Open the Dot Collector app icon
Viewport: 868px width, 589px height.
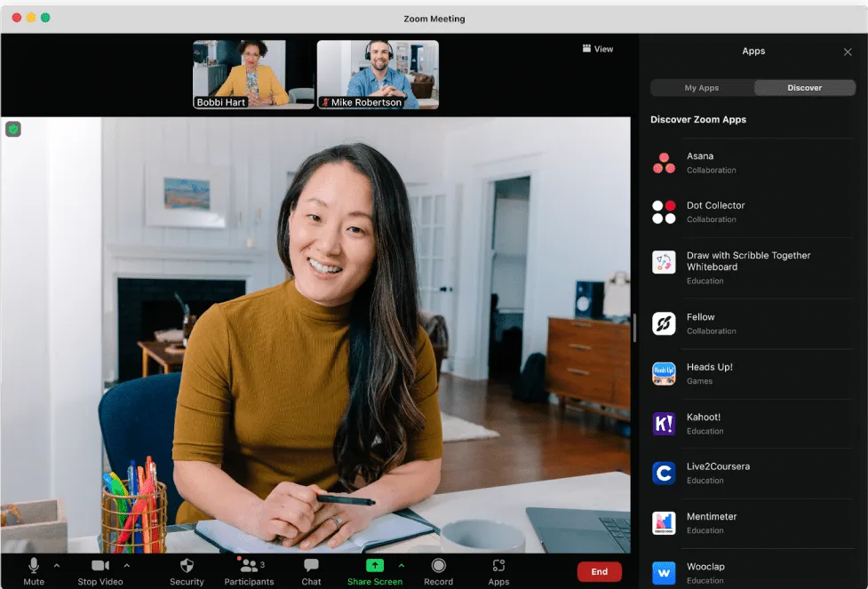pos(664,212)
